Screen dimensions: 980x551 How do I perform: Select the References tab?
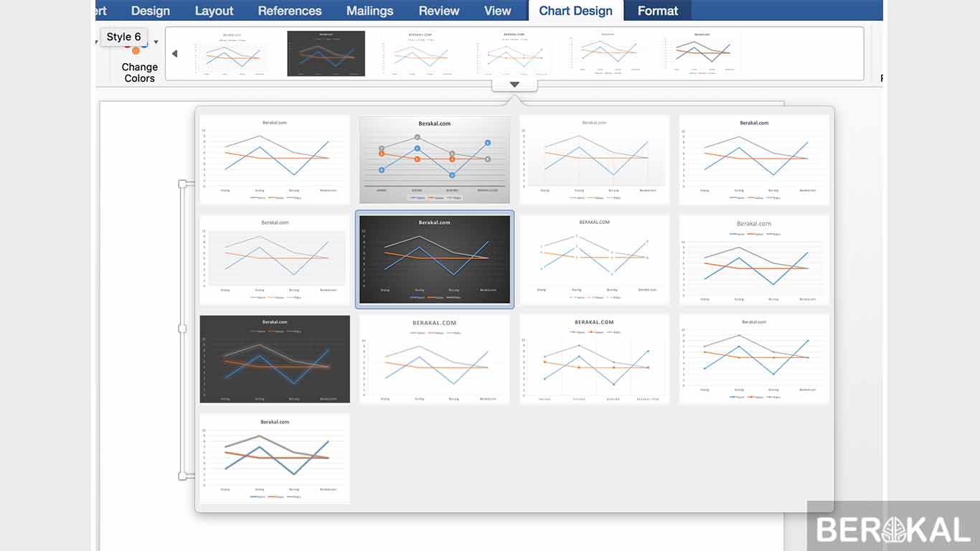[290, 11]
